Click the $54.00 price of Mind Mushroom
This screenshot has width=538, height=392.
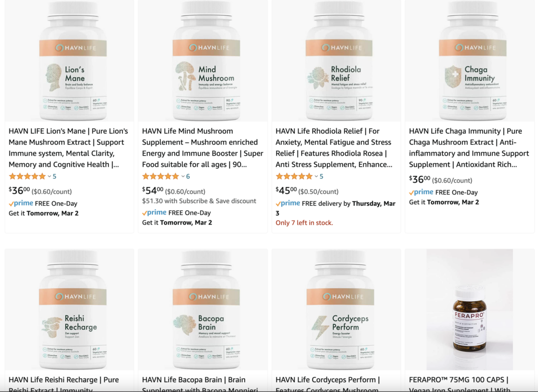coord(153,190)
